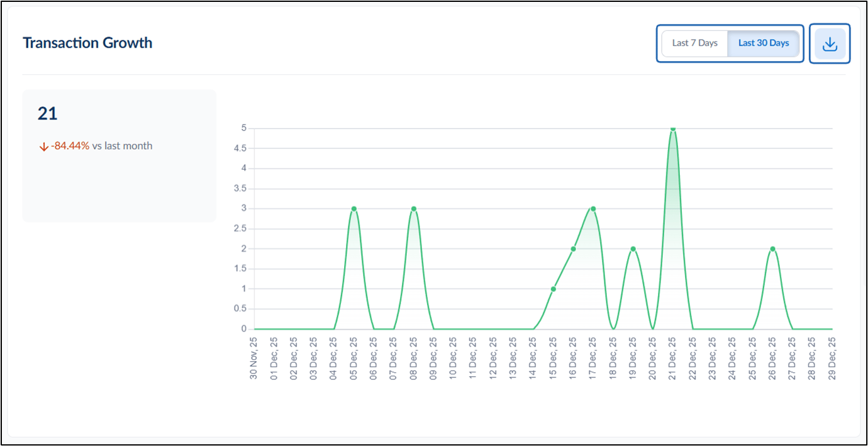Click the 12 Dec, 25 axis label
The image size is (868, 446).
pyautogui.click(x=493, y=359)
